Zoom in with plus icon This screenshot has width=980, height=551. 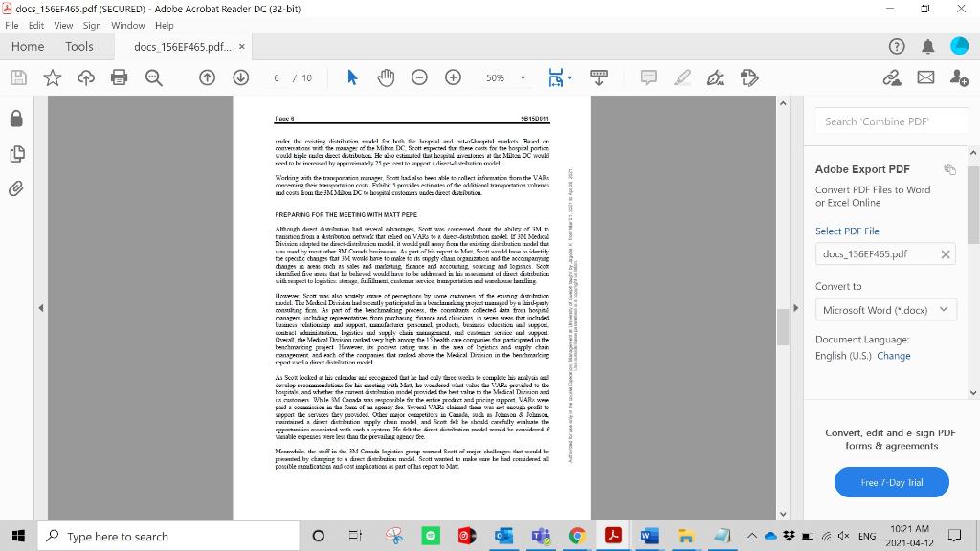click(x=453, y=77)
